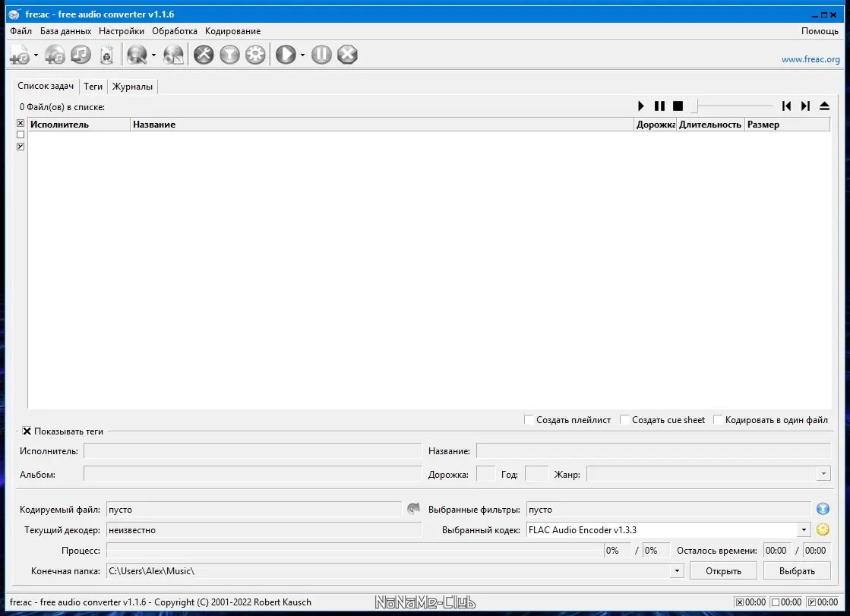The height and width of the screenshot is (616, 850).
Task: Click the skip icon beside Кодируемый файл
Action: coord(414,509)
